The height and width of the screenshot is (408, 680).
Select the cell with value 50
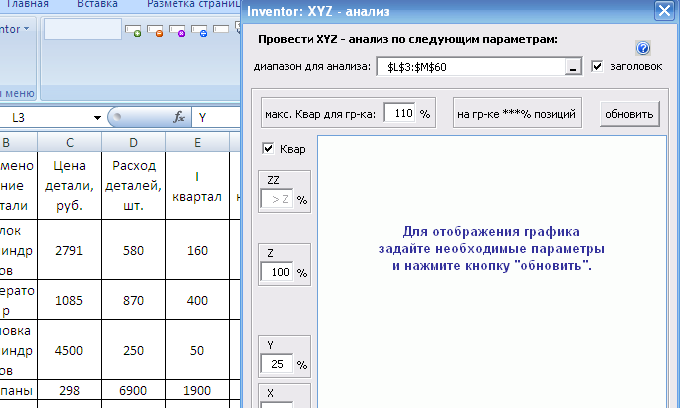(x=197, y=350)
